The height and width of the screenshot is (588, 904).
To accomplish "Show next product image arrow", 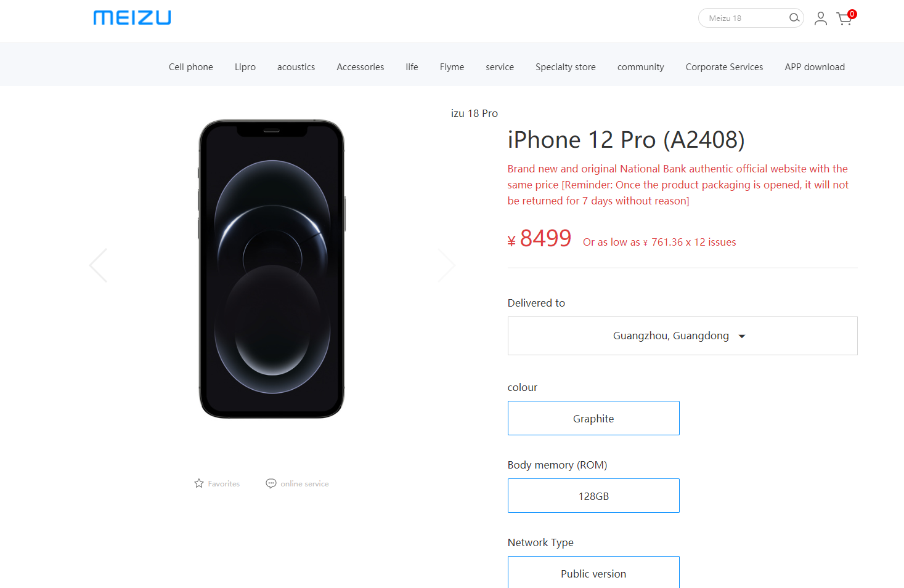I will pos(446,265).
